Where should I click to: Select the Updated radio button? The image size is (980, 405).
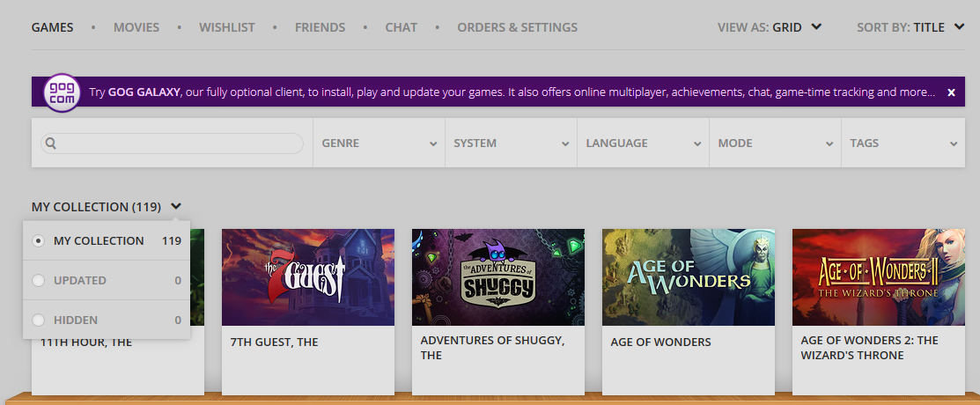click(x=39, y=281)
